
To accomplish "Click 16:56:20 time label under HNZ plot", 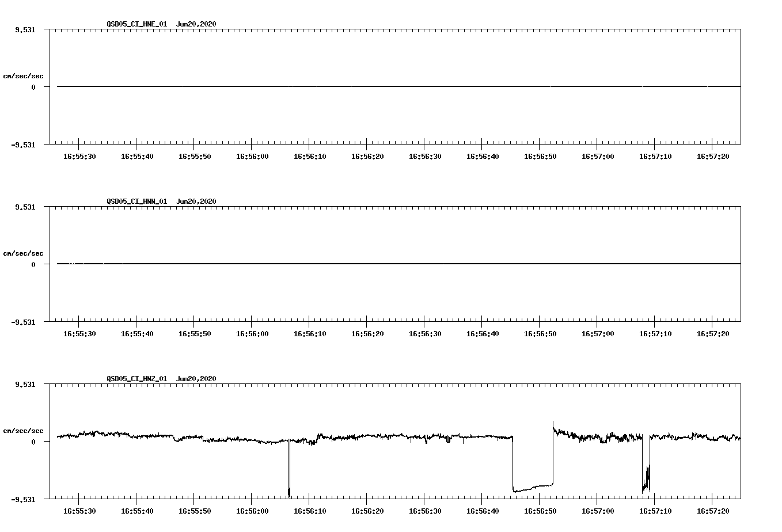I will (367, 511).
